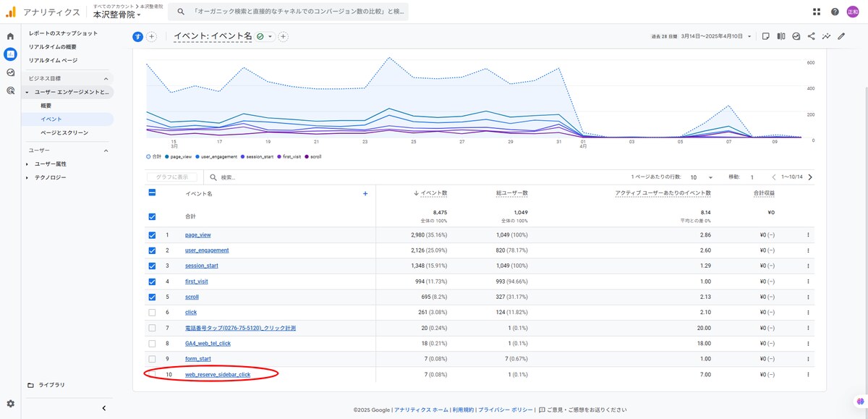Open the Google apps grid icon
The height and width of the screenshot is (419, 868).
[817, 12]
